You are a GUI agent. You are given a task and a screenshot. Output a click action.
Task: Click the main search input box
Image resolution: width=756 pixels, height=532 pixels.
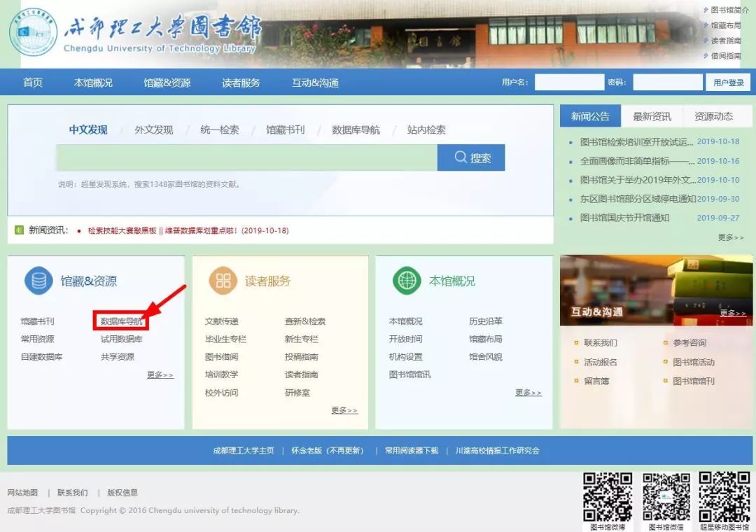click(x=246, y=157)
